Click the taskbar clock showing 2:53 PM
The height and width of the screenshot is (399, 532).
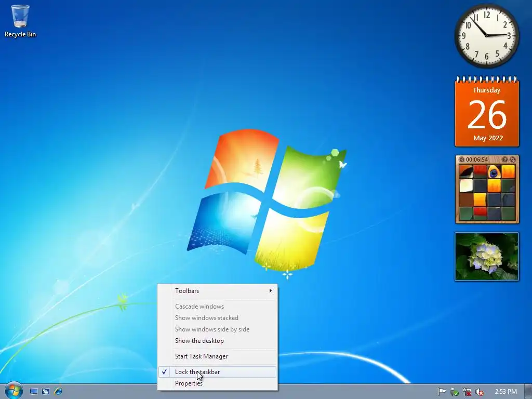click(506, 392)
